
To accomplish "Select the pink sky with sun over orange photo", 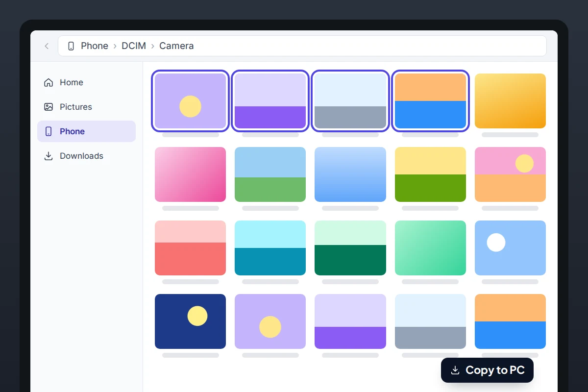I will 510,174.
